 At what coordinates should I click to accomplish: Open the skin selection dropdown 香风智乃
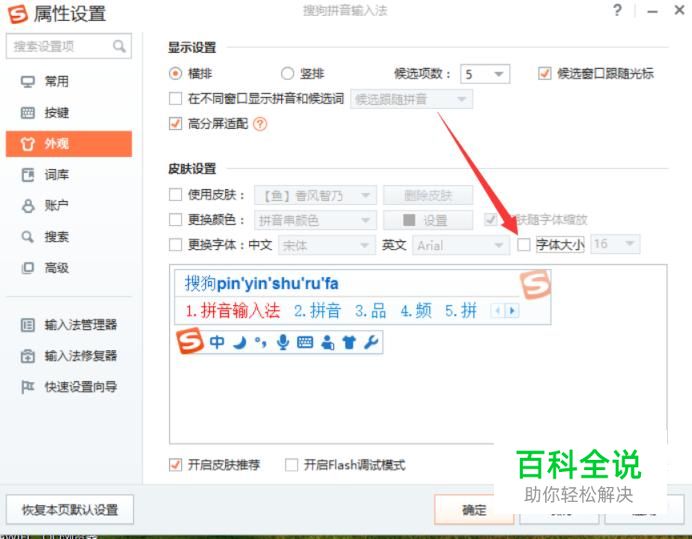(315, 195)
